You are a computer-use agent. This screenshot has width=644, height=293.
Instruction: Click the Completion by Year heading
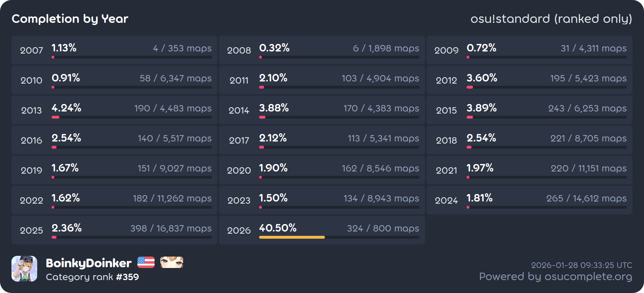(70, 19)
